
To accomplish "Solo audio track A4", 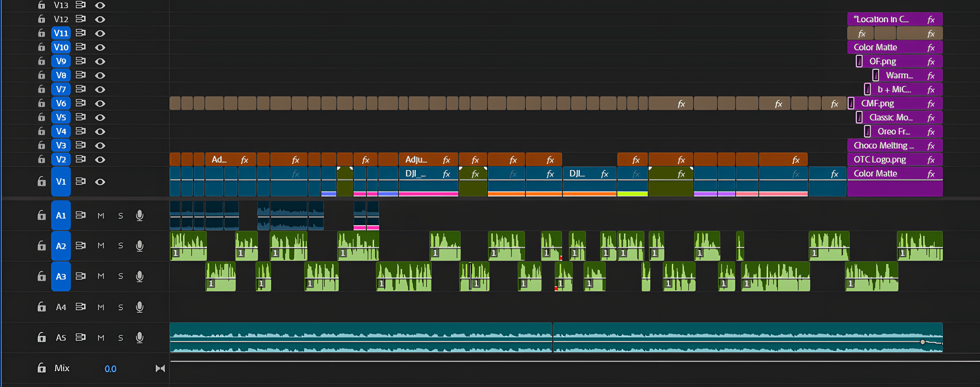I will coord(121,307).
